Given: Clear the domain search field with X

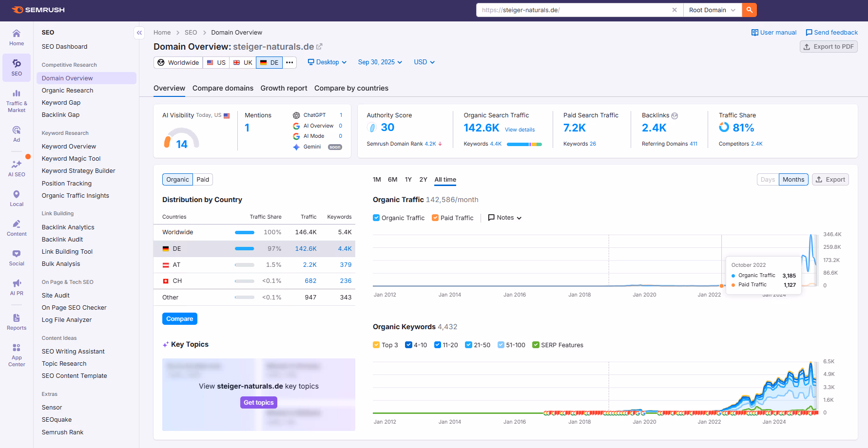Looking at the screenshot, I should (x=675, y=10).
